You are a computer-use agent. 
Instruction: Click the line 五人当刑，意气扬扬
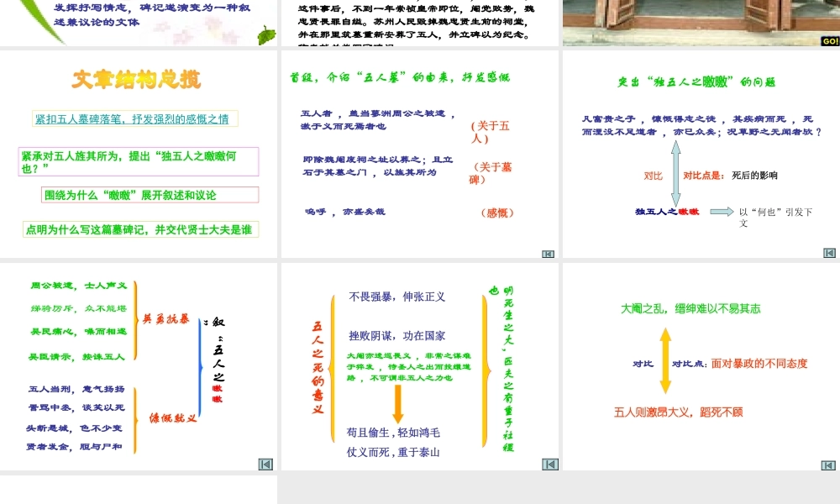76,390
